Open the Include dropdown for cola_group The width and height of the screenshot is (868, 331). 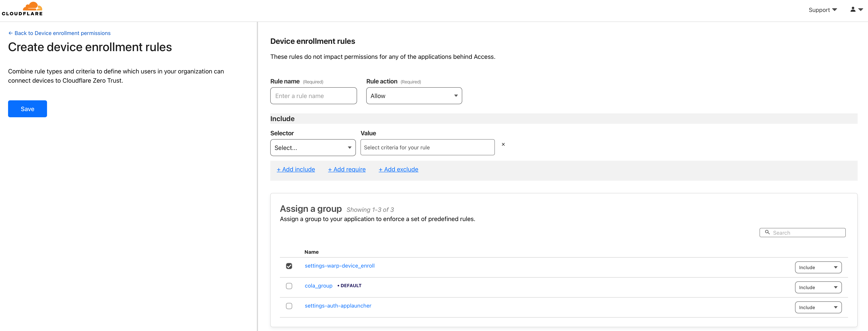(x=818, y=287)
